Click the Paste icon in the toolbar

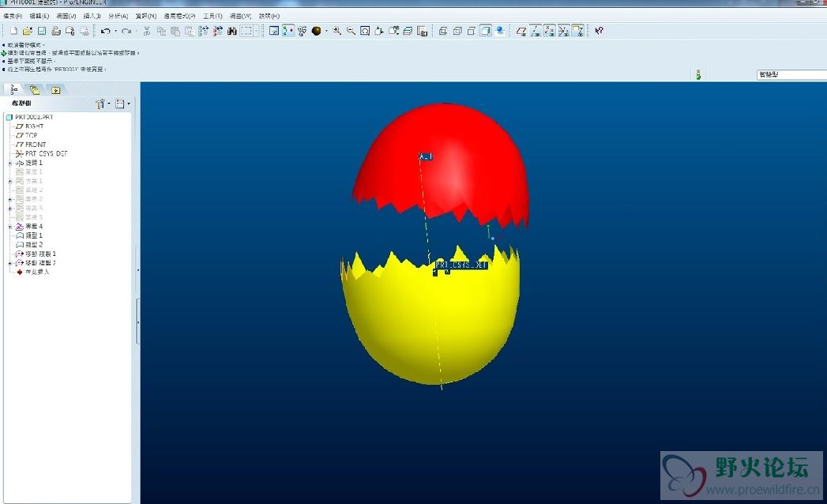(x=175, y=31)
